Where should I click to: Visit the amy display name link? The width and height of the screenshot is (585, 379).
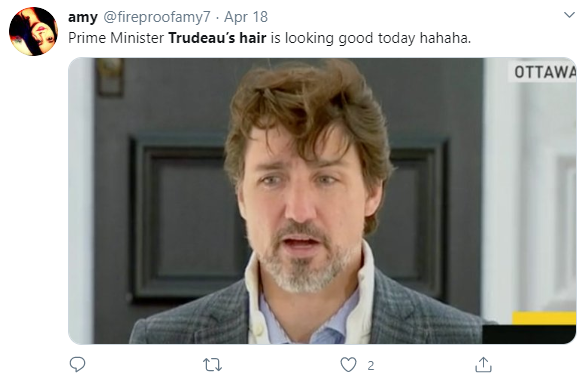click(x=83, y=17)
